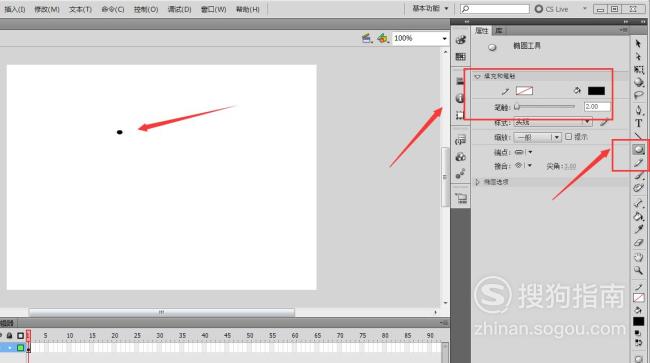Select the Selection arrow tool
The image size is (650, 363).
[x=638, y=43]
